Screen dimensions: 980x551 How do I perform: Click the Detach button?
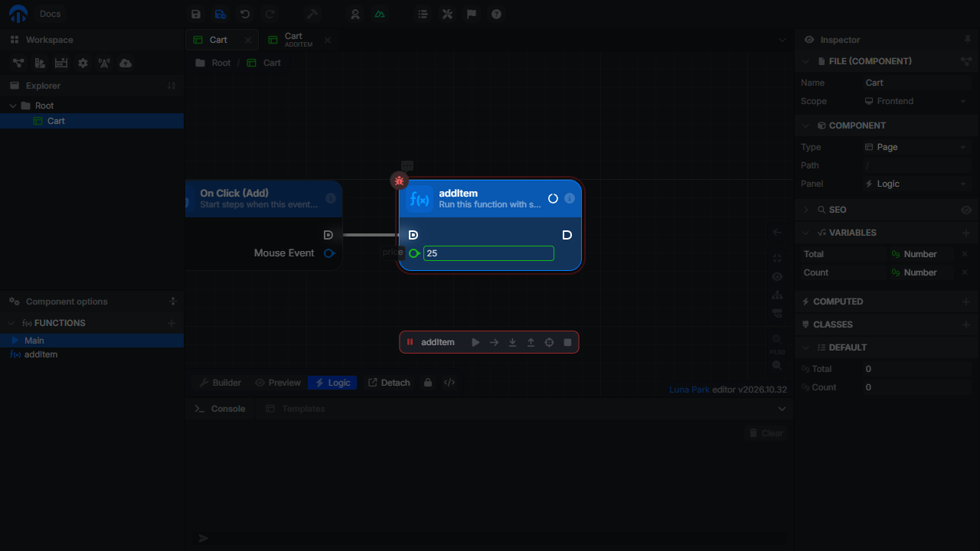(x=388, y=383)
